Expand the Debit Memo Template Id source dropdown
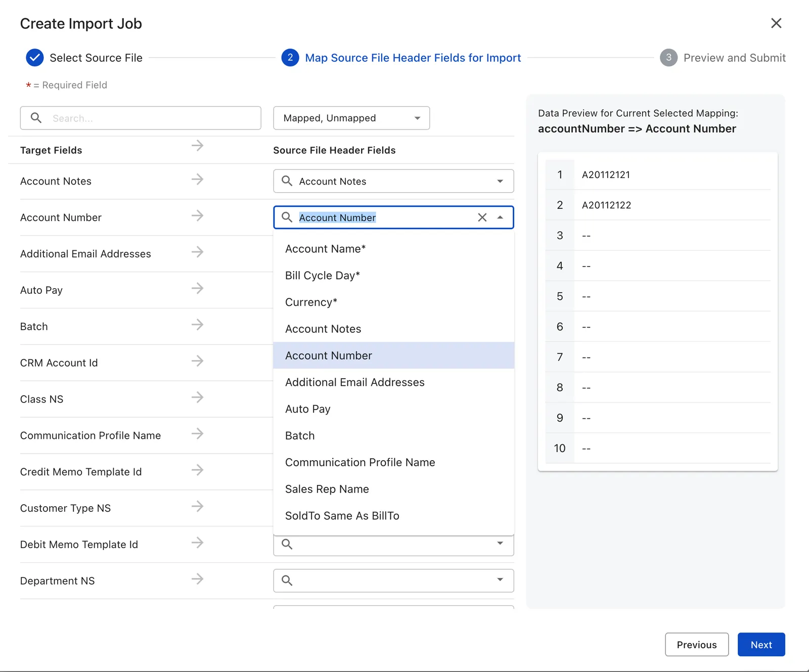The image size is (809, 672). [500, 543]
